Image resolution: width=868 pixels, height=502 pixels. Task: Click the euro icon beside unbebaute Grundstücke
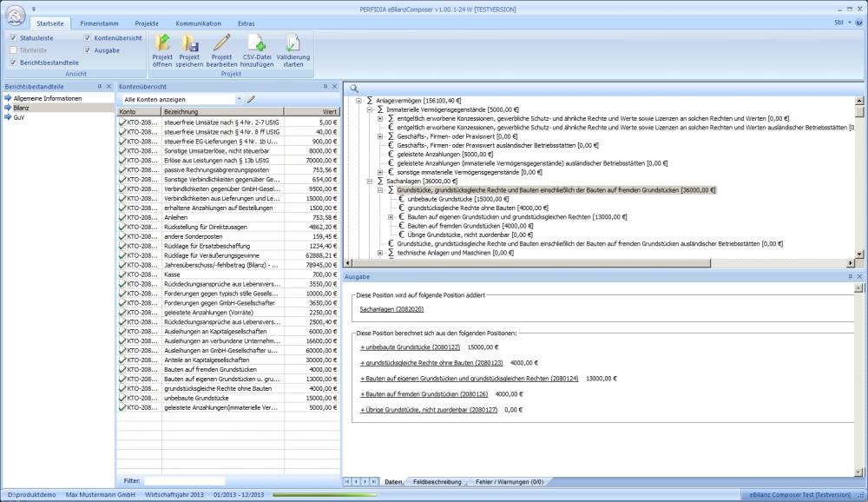pyautogui.click(x=401, y=198)
